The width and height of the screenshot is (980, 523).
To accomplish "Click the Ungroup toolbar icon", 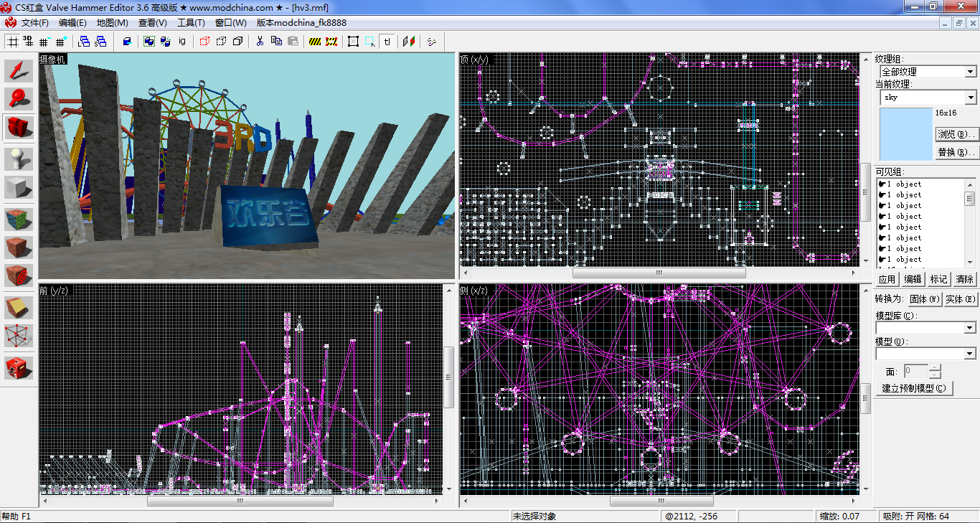I will pyautogui.click(x=166, y=42).
